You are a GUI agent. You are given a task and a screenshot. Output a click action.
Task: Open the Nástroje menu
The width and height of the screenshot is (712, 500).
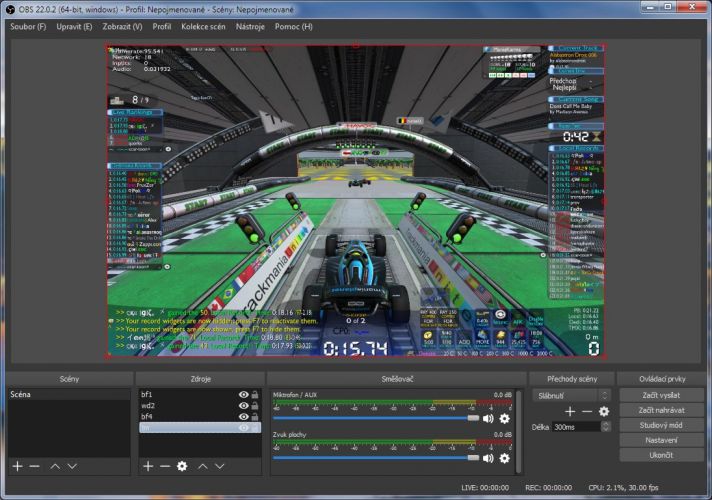(250, 26)
